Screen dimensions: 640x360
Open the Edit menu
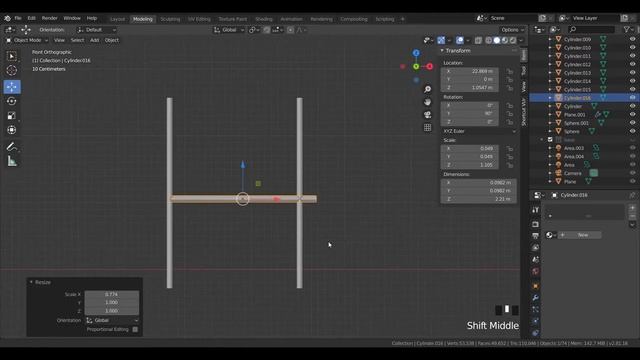31,18
